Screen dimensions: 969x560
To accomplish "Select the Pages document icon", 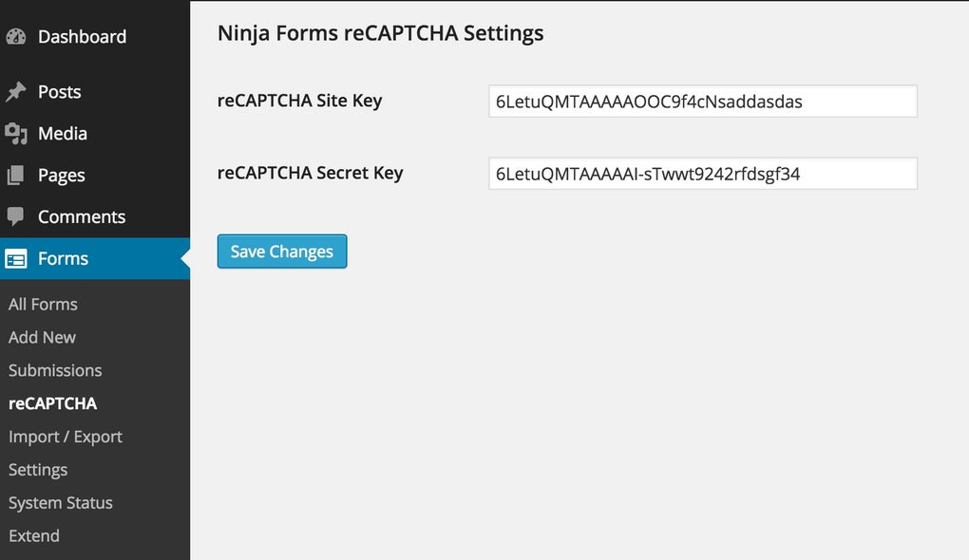I will coord(16,175).
